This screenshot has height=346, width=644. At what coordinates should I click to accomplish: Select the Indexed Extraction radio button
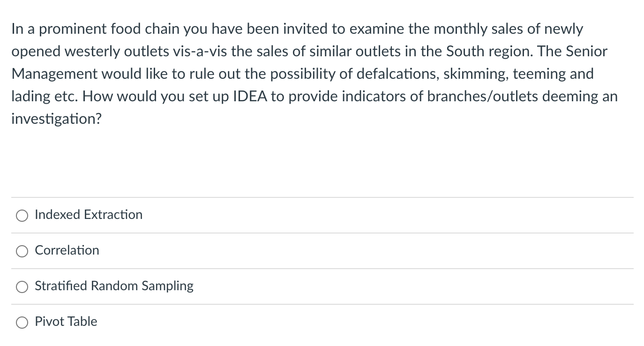tap(22, 215)
